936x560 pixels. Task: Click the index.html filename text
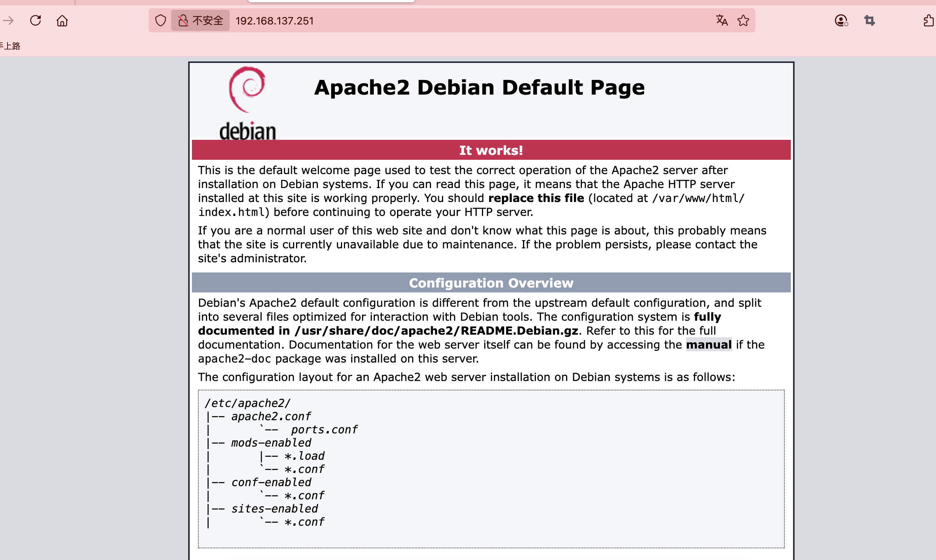click(x=232, y=212)
